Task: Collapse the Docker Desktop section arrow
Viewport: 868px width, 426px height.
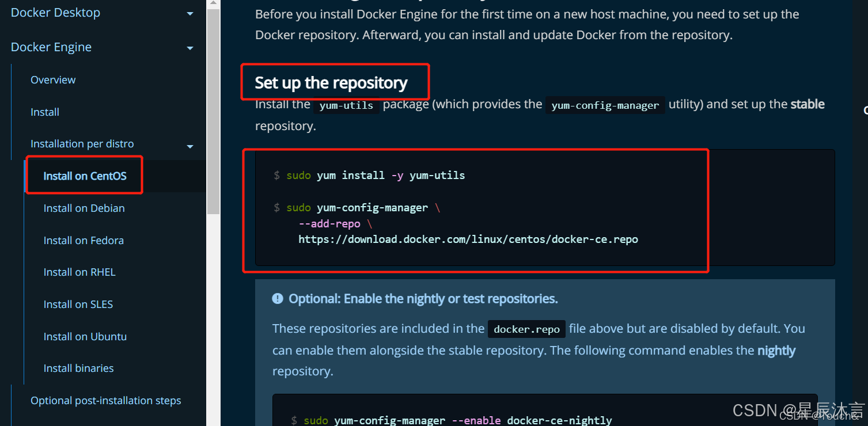Action: coord(190,14)
